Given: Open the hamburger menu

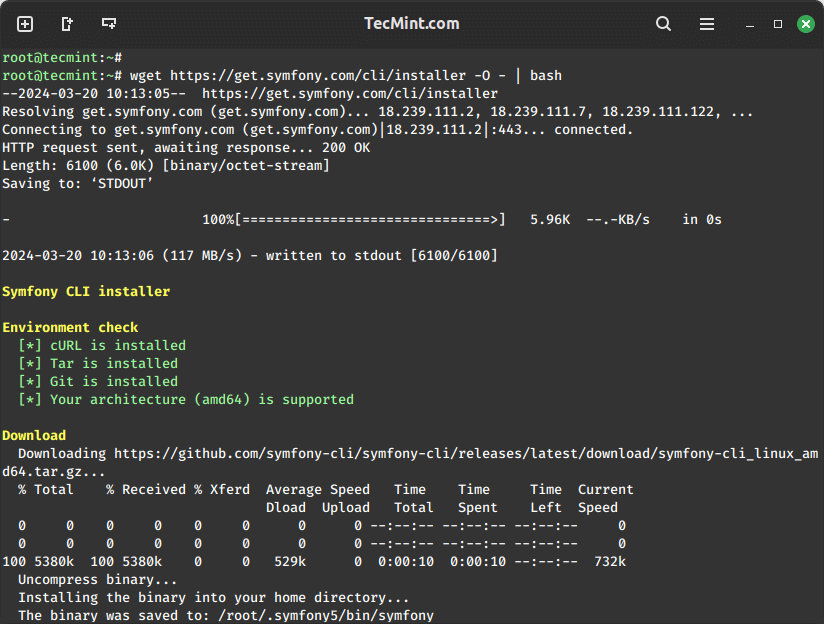Looking at the screenshot, I should (707, 24).
